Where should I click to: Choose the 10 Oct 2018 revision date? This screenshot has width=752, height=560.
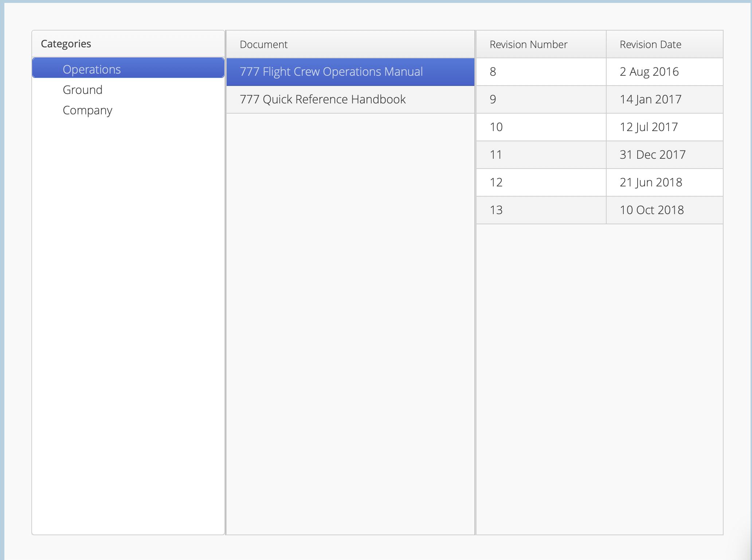(x=652, y=210)
